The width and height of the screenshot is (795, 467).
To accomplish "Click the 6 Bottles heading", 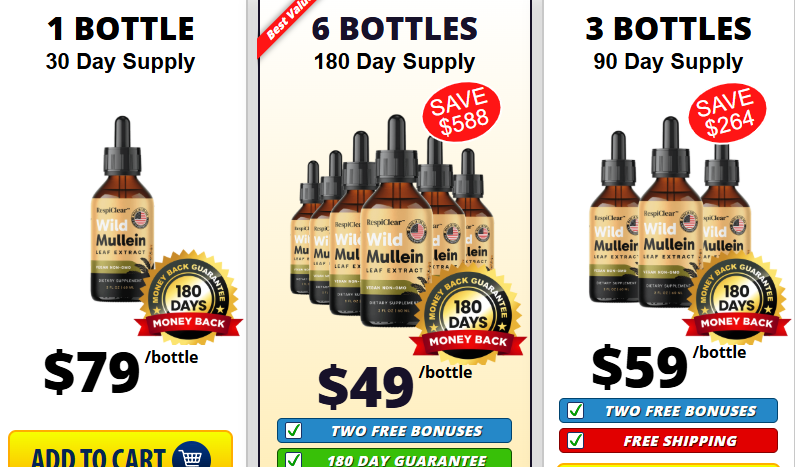I will pos(394,28).
